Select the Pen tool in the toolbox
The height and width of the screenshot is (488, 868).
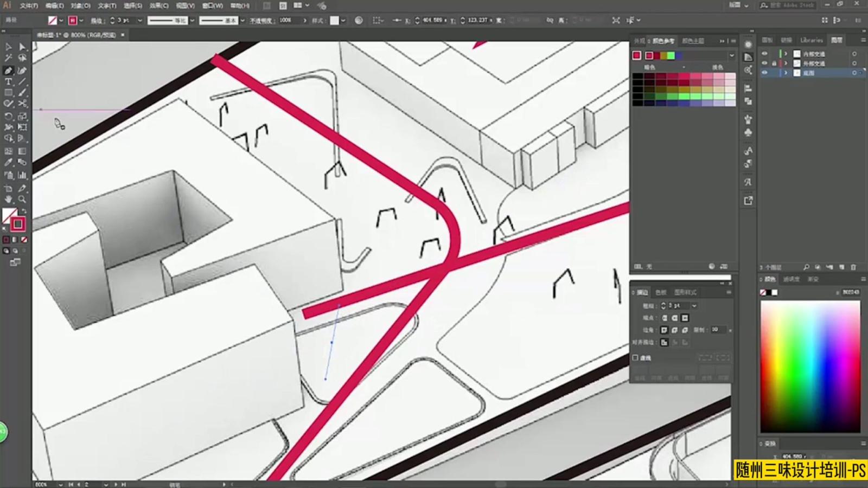[x=9, y=70]
